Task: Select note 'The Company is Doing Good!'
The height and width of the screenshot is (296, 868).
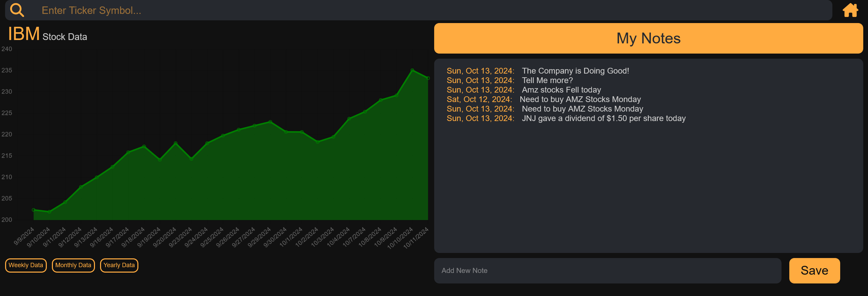Action: pyautogui.click(x=575, y=71)
